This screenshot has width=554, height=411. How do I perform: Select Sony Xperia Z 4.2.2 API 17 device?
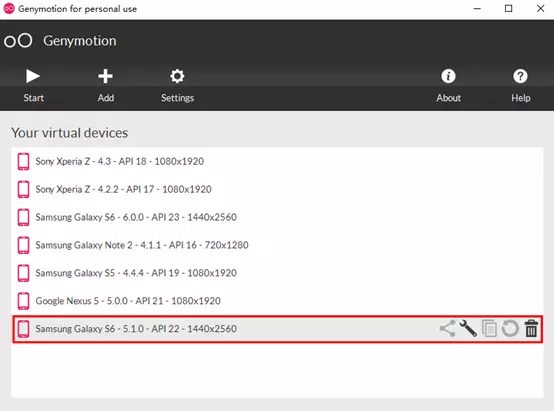coord(277,189)
